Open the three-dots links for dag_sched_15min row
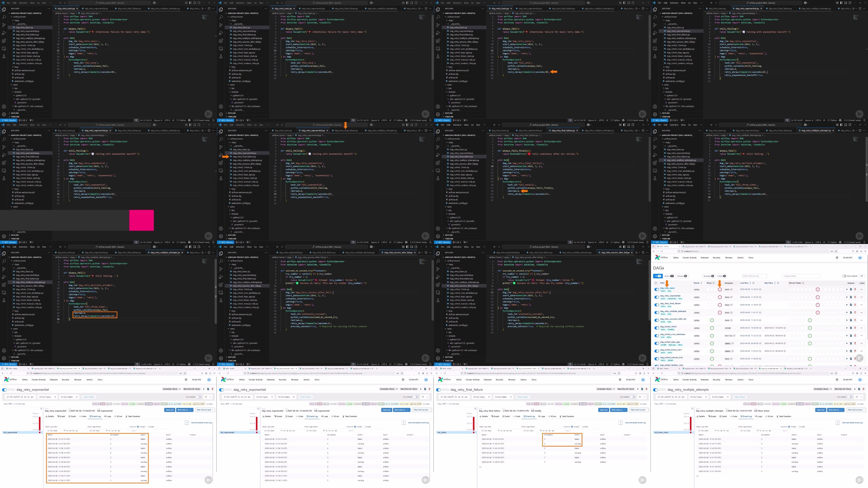This screenshot has width=868, height=488. pos(861,328)
